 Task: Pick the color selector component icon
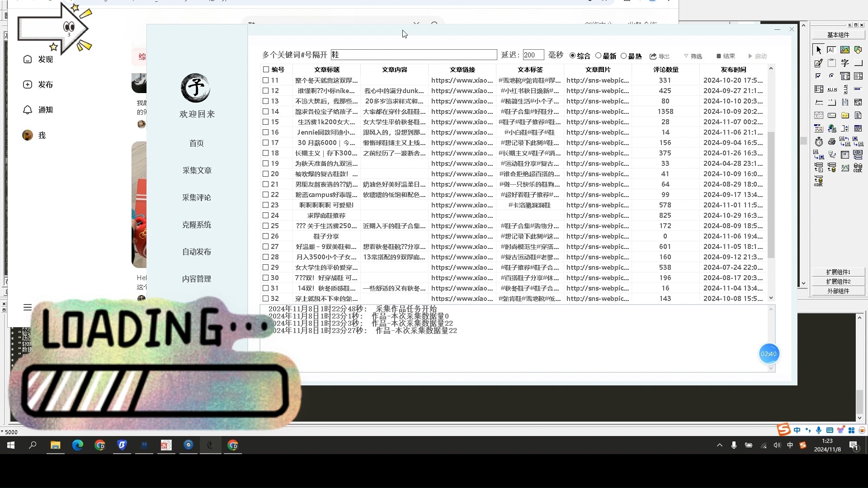[819, 128]
